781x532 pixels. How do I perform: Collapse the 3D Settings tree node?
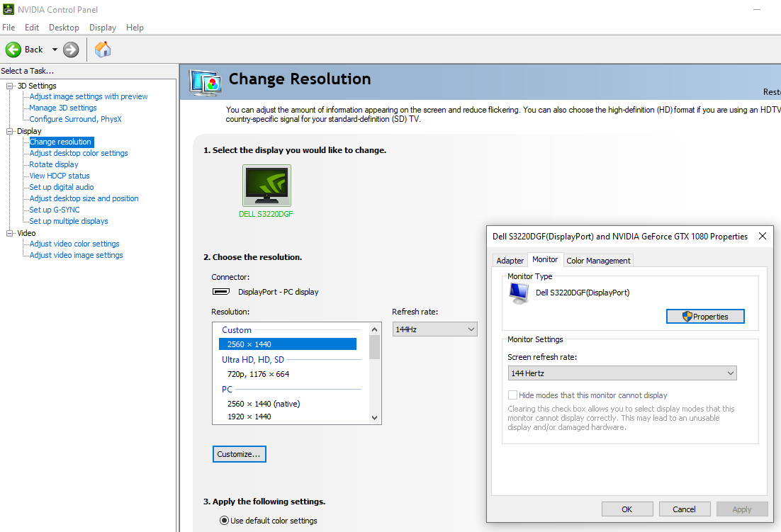(9, 86)
